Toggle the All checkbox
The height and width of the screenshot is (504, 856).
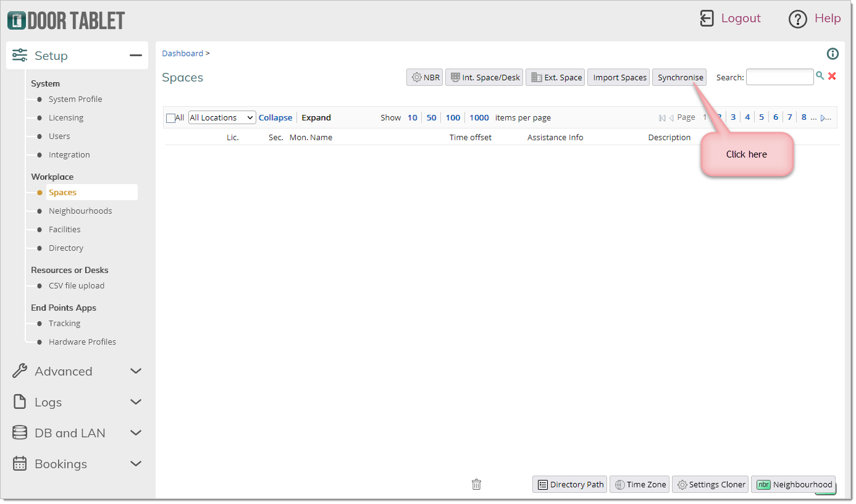[x=171, y=118]
